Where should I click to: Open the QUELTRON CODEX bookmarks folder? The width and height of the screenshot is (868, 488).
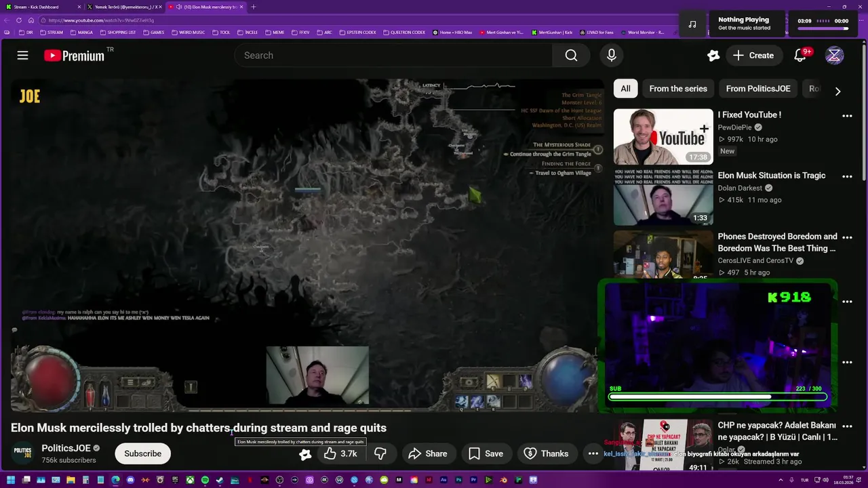tap(403, 33)
